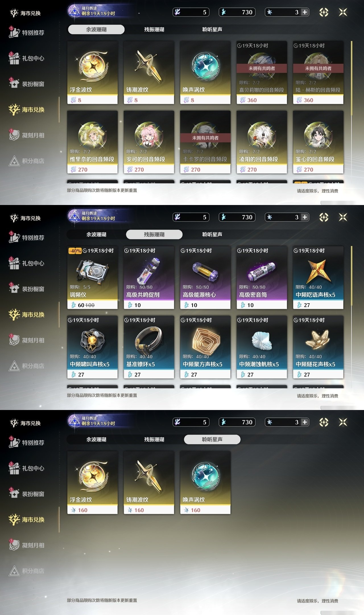The width and height of the screenshot is (364, 615).
Task: Choose the 高级能源核心 capsule item
Action: 205,278
